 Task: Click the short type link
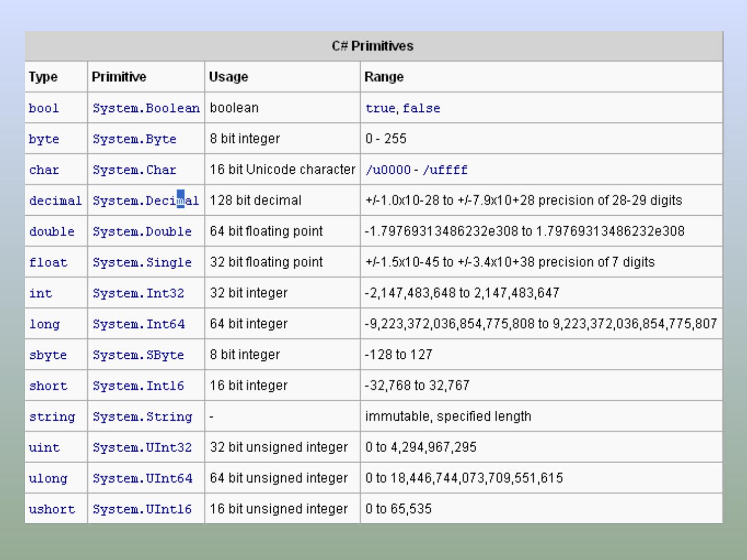point(48,386)
